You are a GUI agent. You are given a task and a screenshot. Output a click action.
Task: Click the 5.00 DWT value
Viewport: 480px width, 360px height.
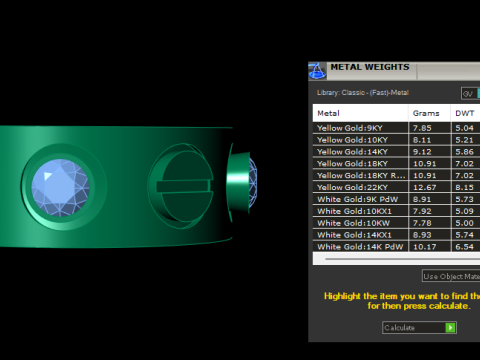pos(464,223)
